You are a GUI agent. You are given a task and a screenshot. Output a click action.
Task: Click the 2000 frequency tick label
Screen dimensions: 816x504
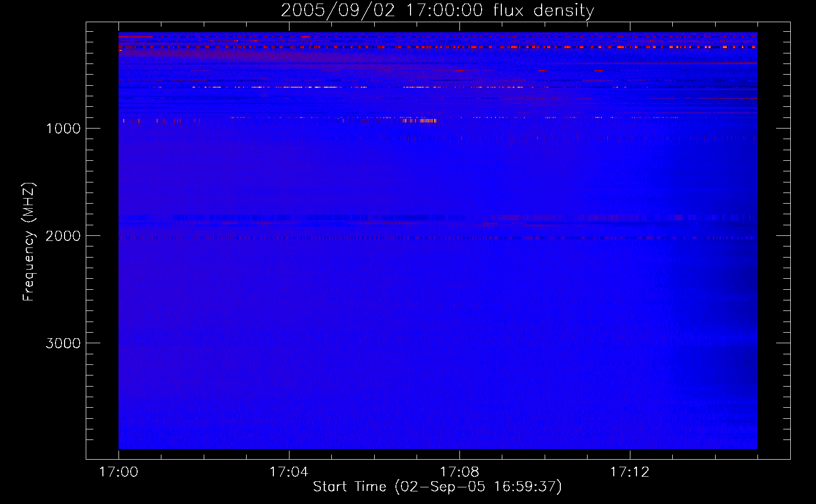tap(63, 236)
